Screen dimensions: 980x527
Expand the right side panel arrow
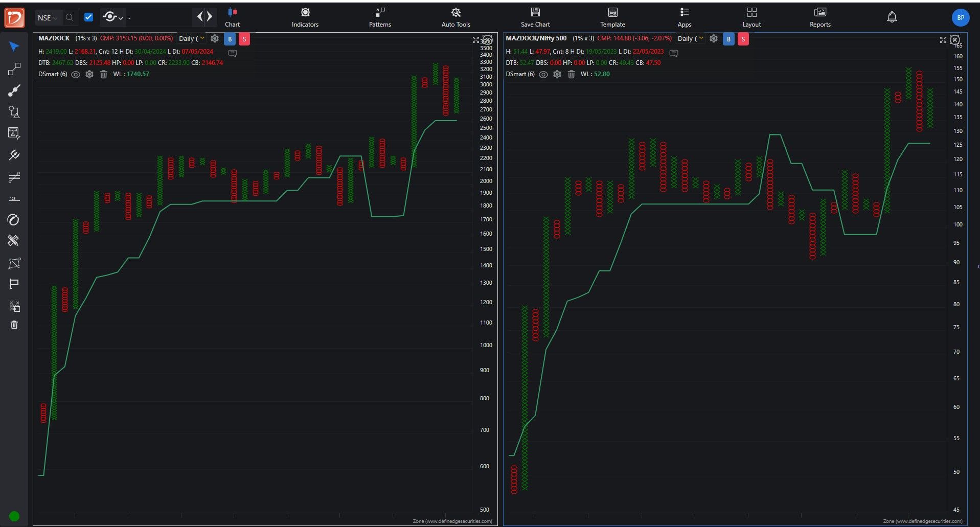[x=977, y=266]
